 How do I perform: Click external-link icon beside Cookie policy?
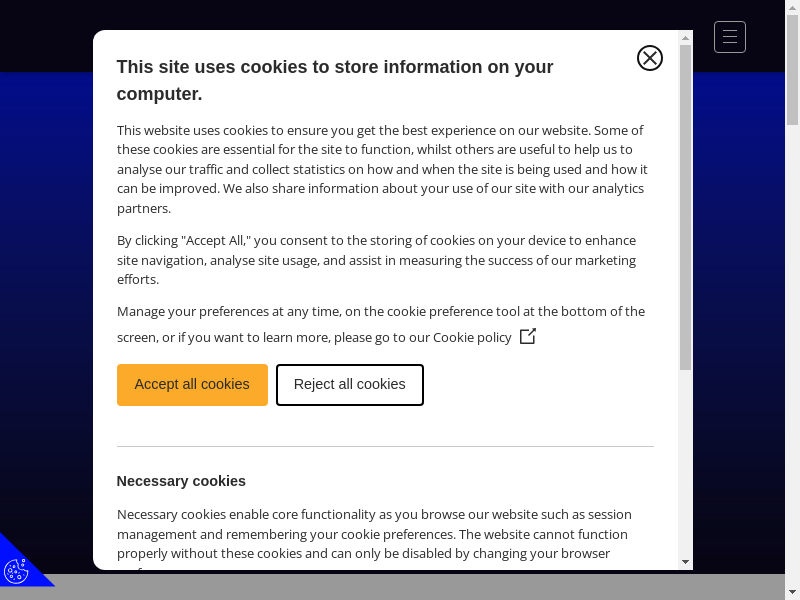tap(528, 336)
